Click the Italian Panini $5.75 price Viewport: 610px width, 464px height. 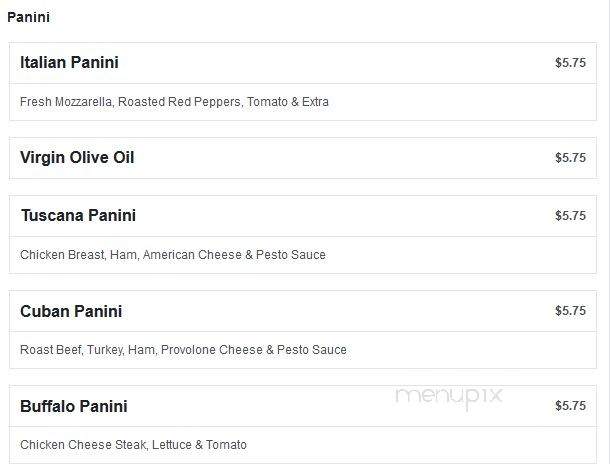coord(570,63)
